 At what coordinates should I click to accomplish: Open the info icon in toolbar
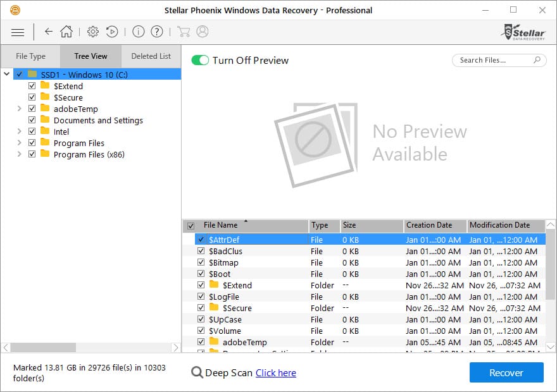pos(139,32)
